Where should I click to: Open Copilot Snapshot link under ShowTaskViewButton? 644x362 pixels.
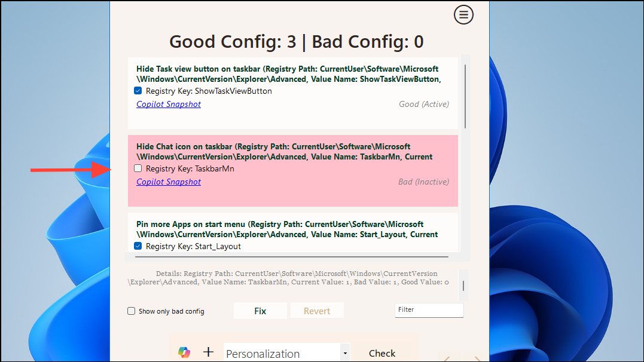coord(169,105)
